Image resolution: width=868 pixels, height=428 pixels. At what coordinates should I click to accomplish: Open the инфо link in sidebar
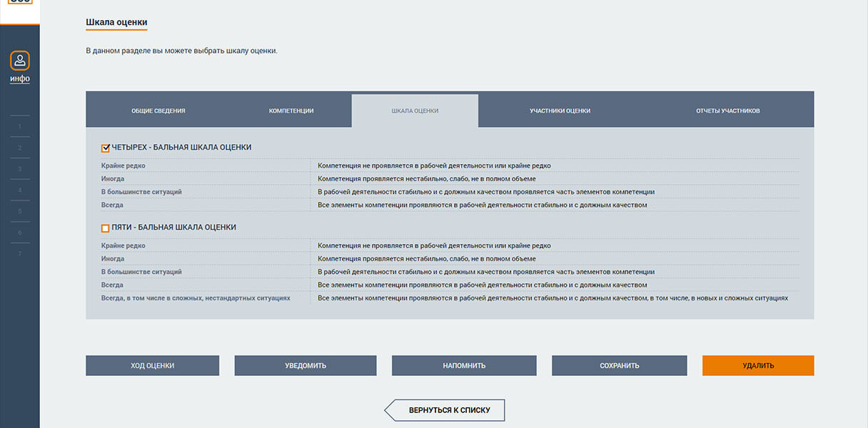20,78
